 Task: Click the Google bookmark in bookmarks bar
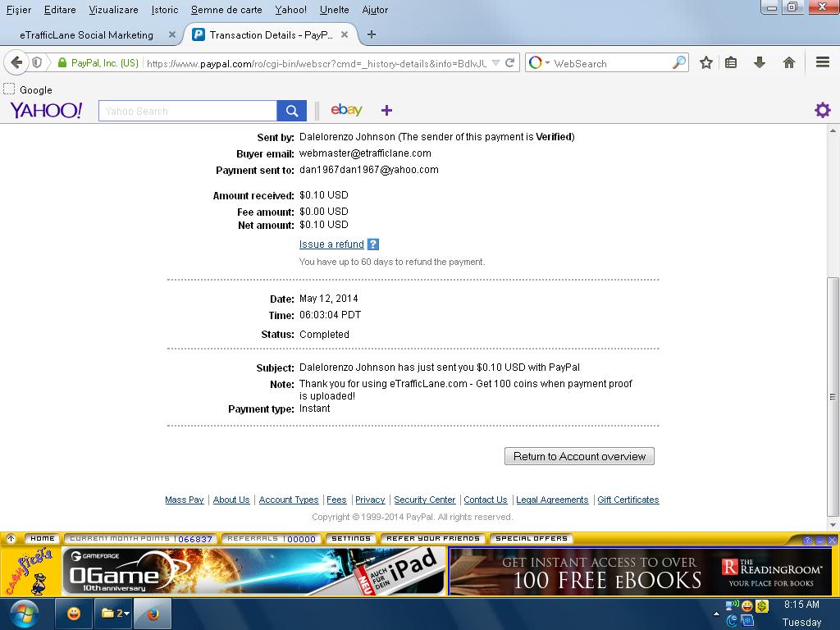coord(28,89)
